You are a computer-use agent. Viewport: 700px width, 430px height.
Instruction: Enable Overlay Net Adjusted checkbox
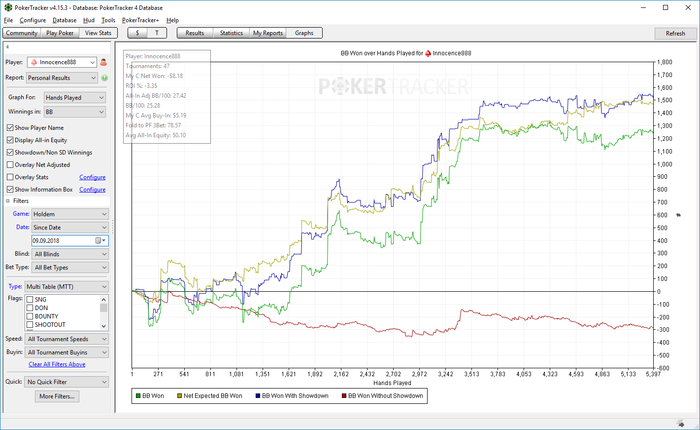pyautogui.click(x=10, y=165)
